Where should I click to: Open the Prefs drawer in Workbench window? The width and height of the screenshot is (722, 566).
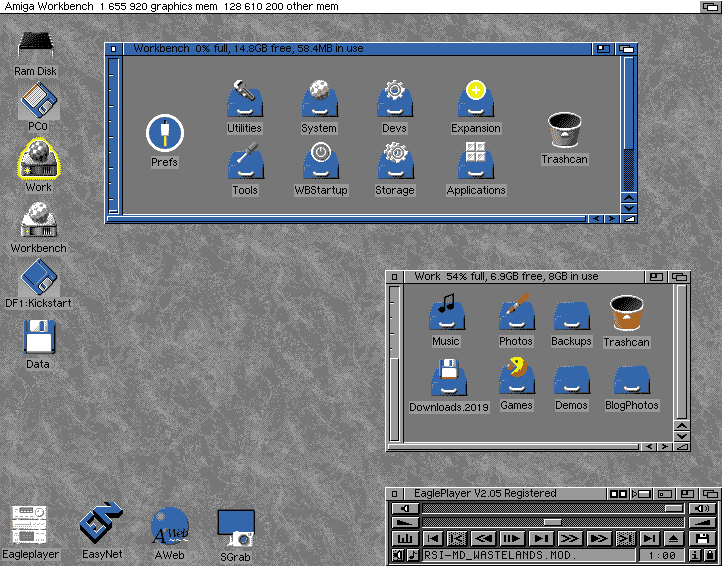(164, 141)
